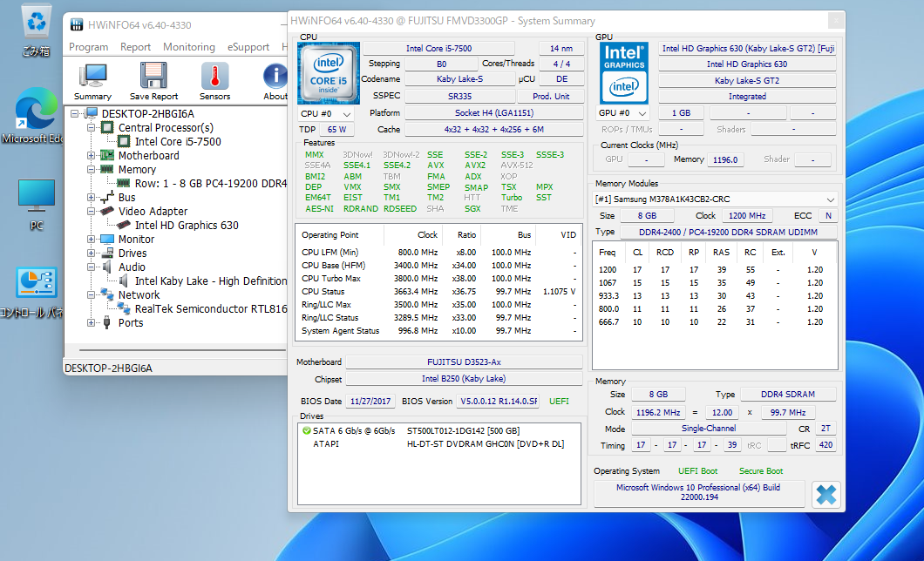The width and height of the screenshot is (924, 561).
Task: Click the BIOS Date 11/27/2017 field
Action: click(x=370, y=401)
